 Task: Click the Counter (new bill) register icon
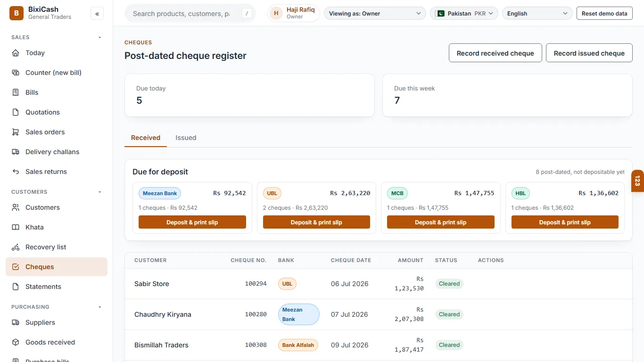pyautogui.click(x=16, y=73)
